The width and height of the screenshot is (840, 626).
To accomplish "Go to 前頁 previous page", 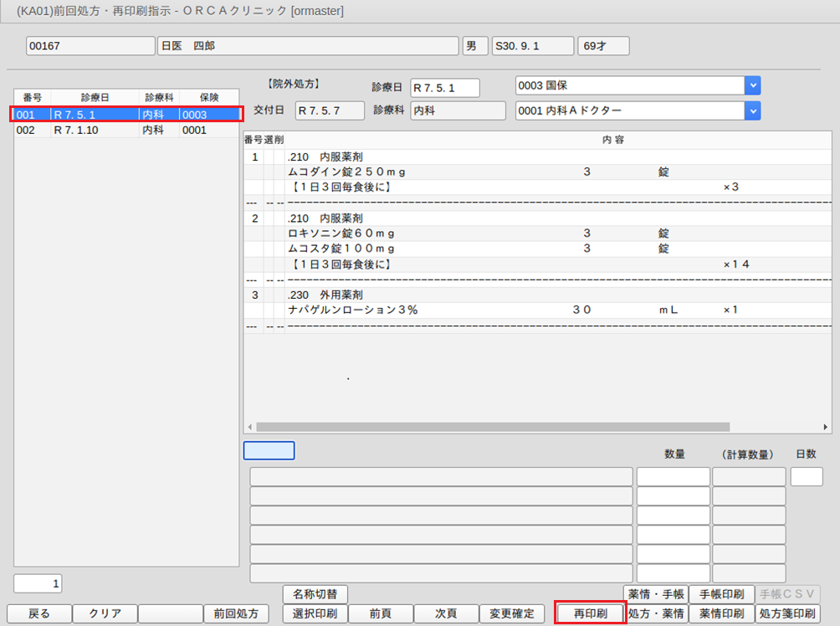I will pyautogui.click(x=381, y=613).
